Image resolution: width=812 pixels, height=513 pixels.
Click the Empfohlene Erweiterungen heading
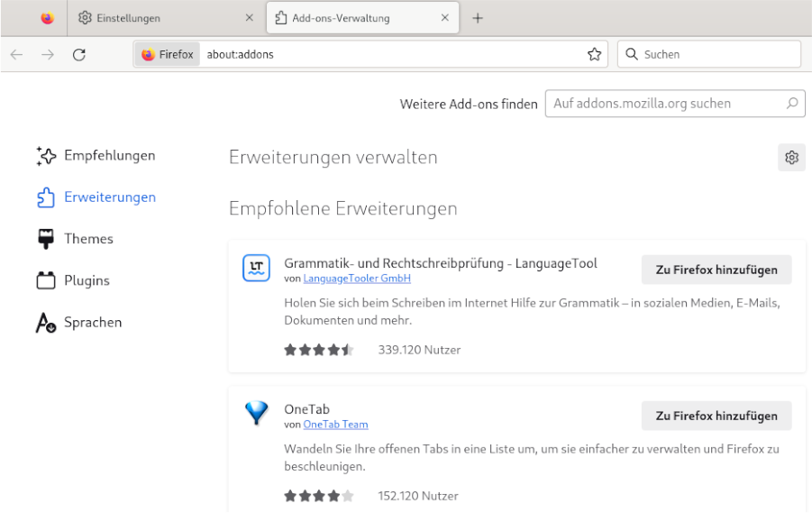[x=342, y=209]
